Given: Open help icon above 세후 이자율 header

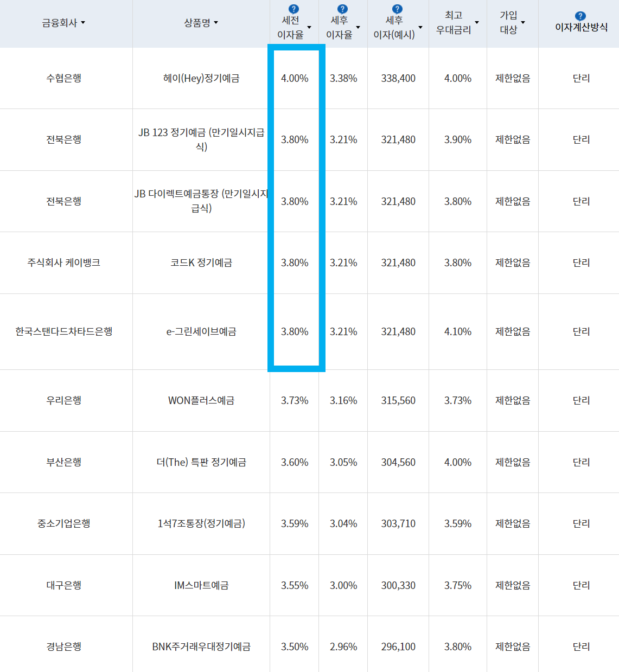Looking at the screenshot, I should [342, 9].
